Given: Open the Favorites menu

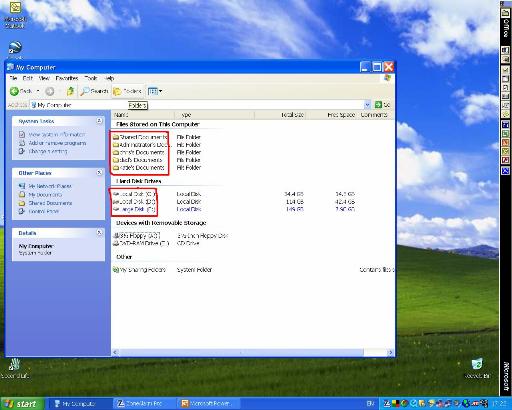Looking at the screenshot, I should pos(67,78).
